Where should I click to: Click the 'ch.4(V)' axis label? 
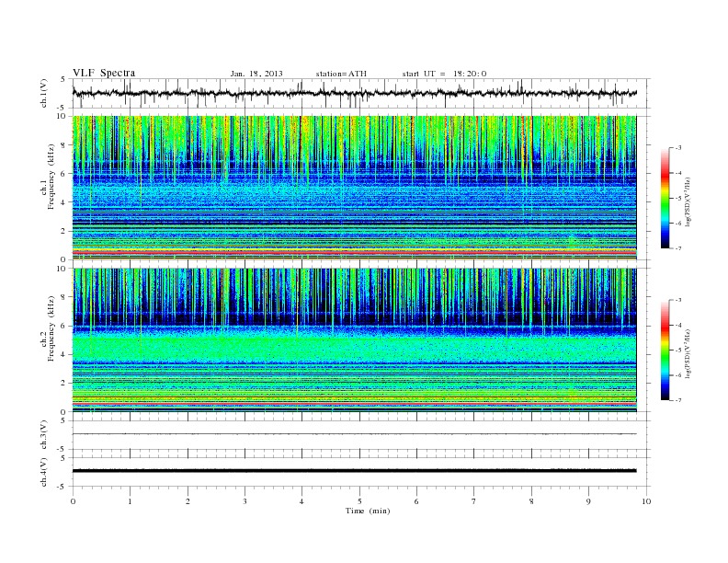pos(44,472)
